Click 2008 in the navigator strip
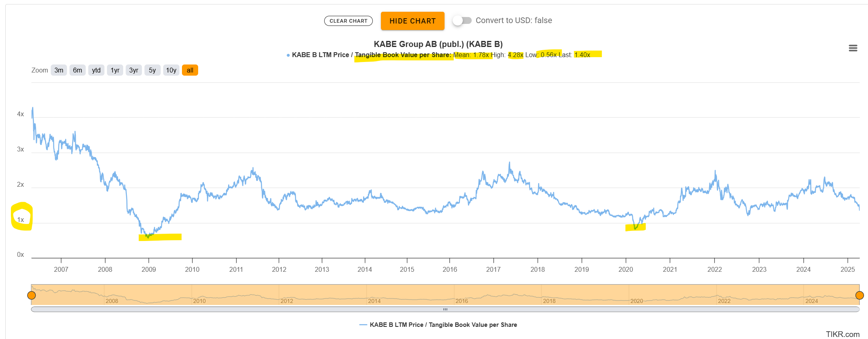 [x=112, y=301]
